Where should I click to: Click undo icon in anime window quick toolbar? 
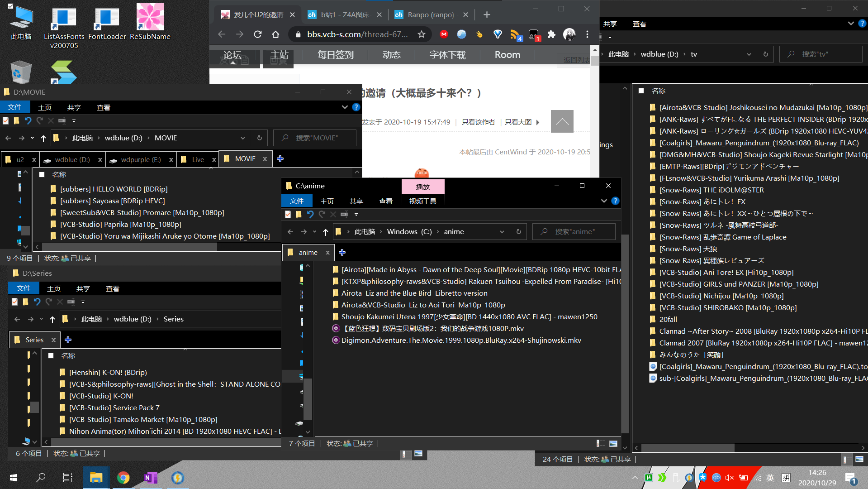(310, 214)
